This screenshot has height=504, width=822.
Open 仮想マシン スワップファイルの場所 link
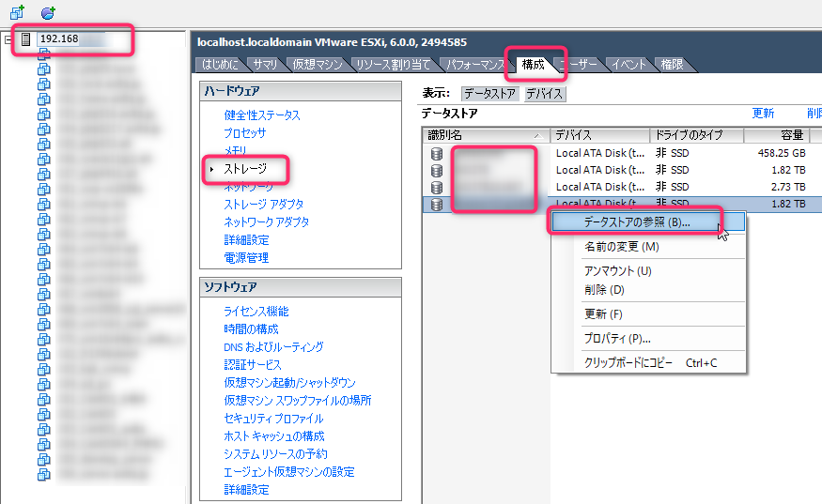297,401
